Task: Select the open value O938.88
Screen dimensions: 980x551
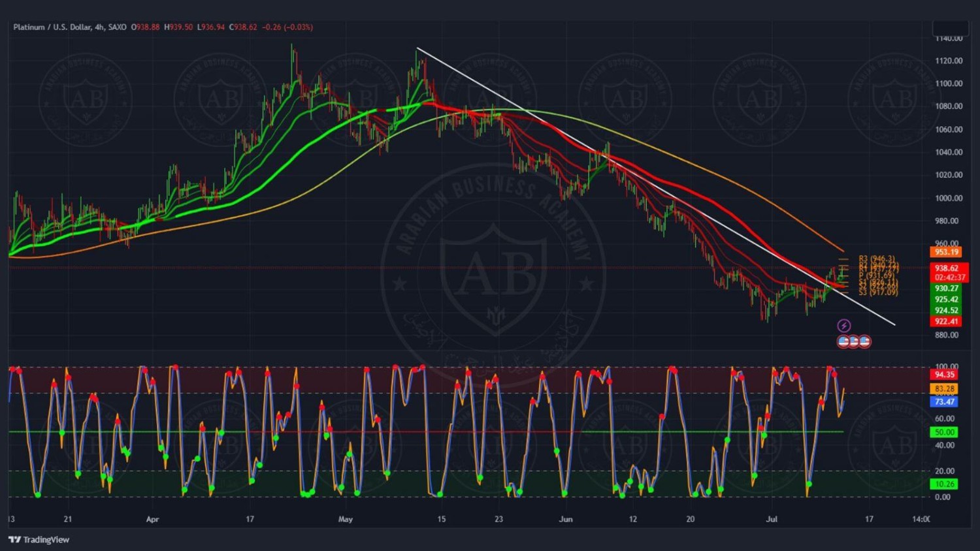Action: click(x=145, y=27)
